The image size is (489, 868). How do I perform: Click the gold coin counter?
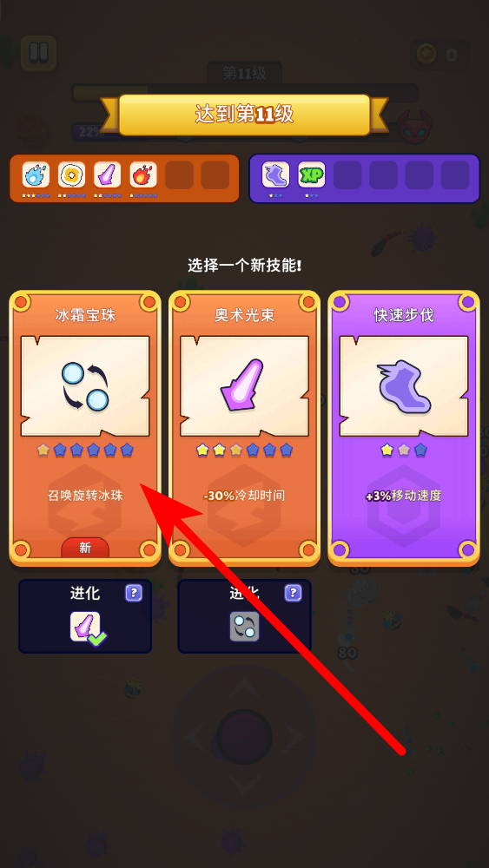441,54
